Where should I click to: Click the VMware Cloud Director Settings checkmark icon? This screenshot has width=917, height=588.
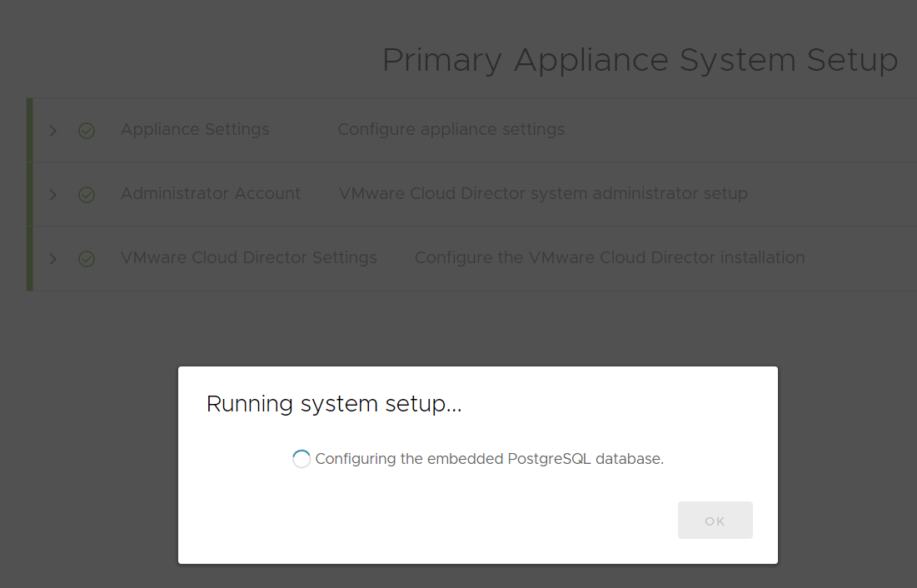pos(87,258)
